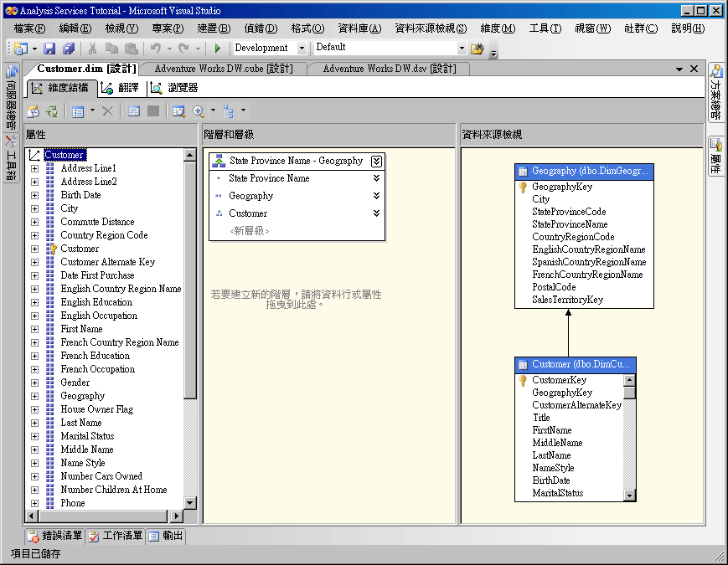Select the English Education attribute

click(x=96, y=302)
